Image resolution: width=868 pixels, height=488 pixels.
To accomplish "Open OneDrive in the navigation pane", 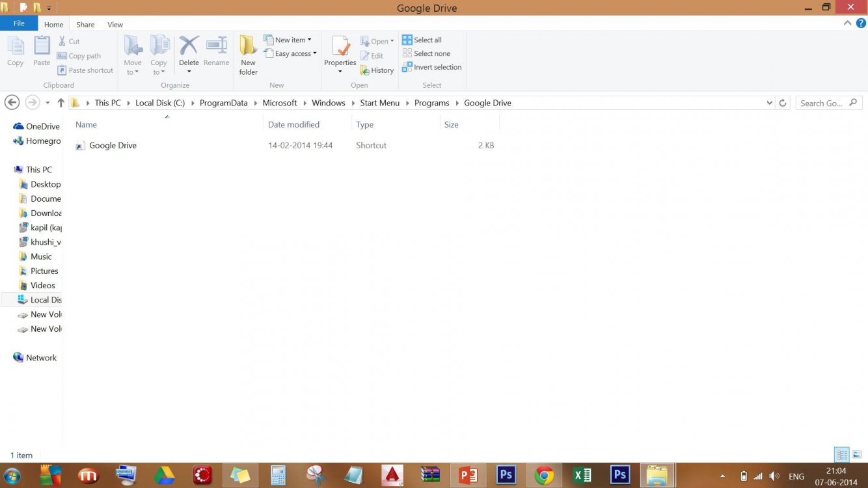I will 37,126.
